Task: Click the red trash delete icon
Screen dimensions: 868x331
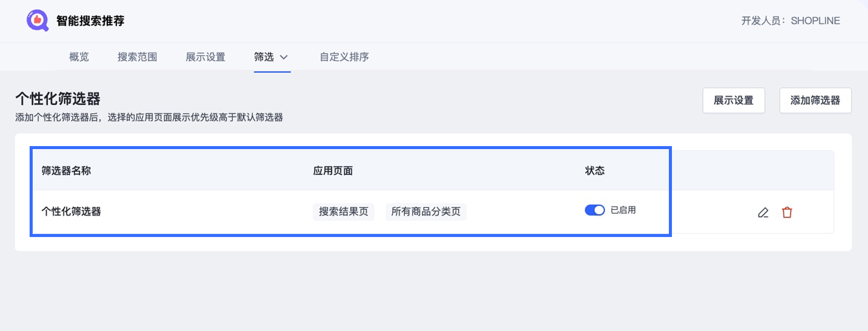Action: (787, 212)
